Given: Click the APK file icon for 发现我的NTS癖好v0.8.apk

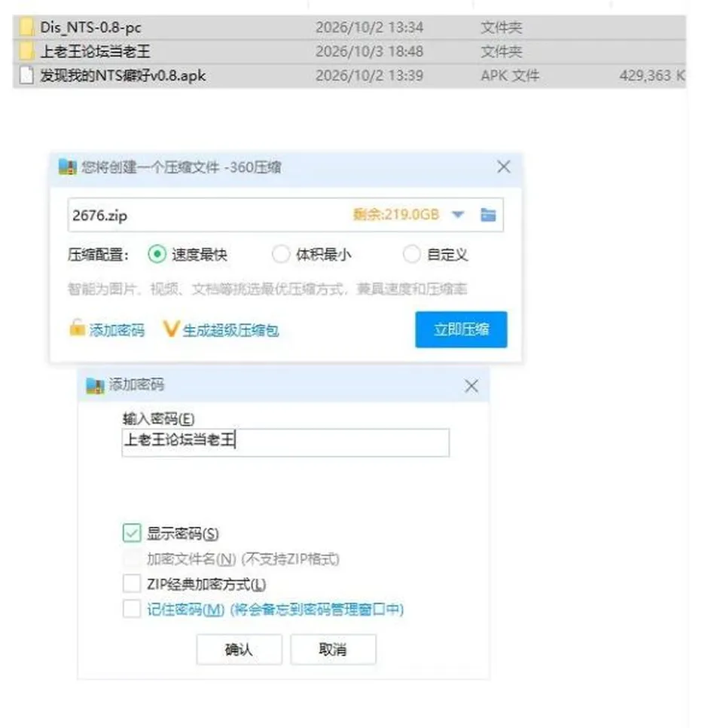Looking at the screenshot, I should tap(27, 75).
